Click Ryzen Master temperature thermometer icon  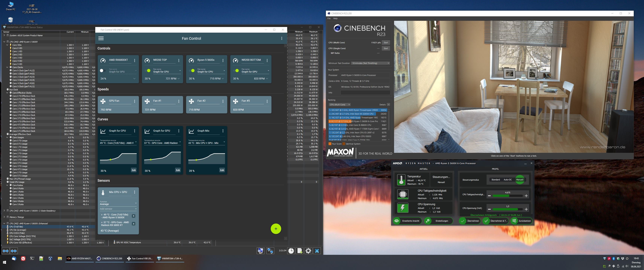401,180
